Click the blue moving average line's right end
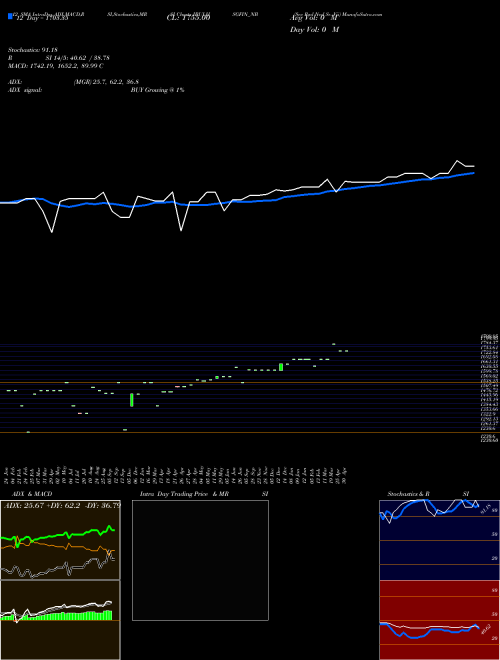Viewport: 500px width, 660px height. pyautogui.click(x=473, y=173)
